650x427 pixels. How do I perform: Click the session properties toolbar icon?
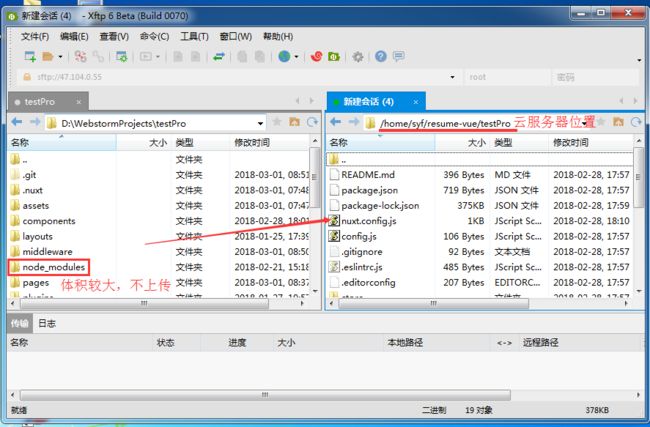click(x=121, y=56)
